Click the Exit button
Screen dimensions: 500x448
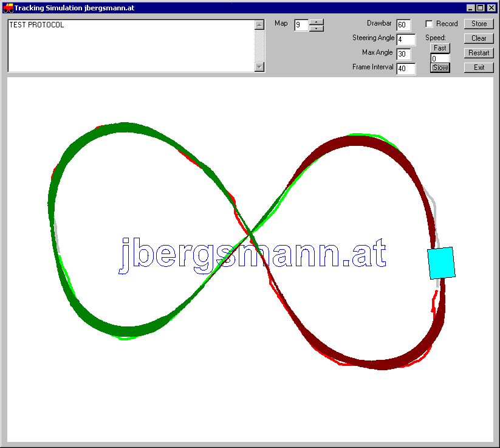479,67
